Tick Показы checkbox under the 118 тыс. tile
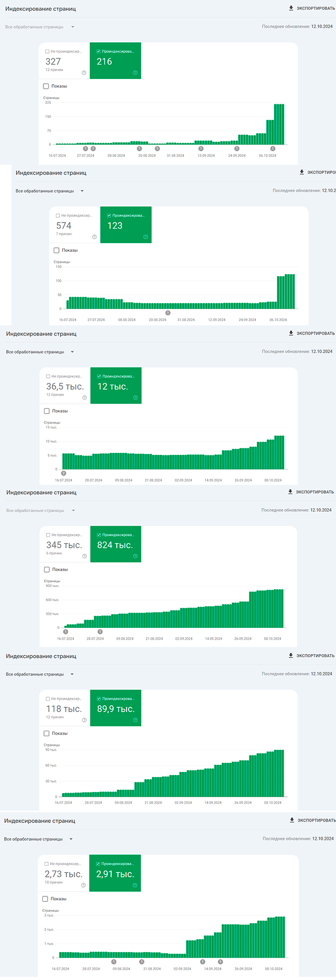The image size is (336, 980). 47,733
